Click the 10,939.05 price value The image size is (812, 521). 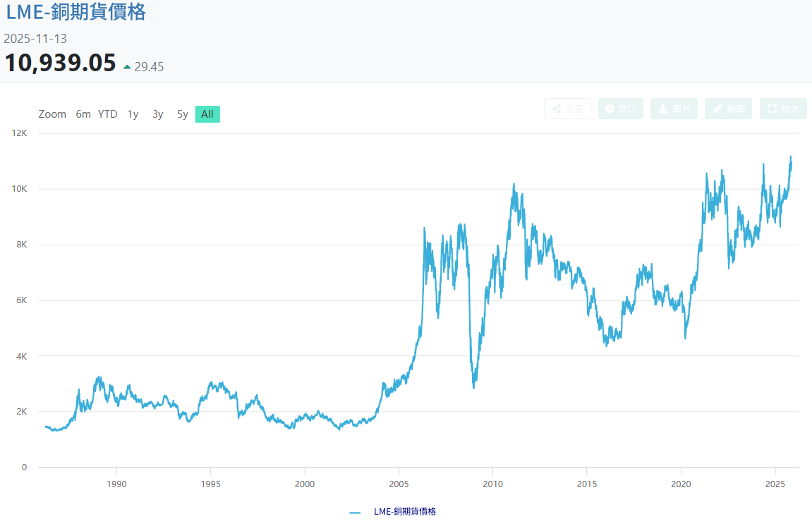click(61, 63)
